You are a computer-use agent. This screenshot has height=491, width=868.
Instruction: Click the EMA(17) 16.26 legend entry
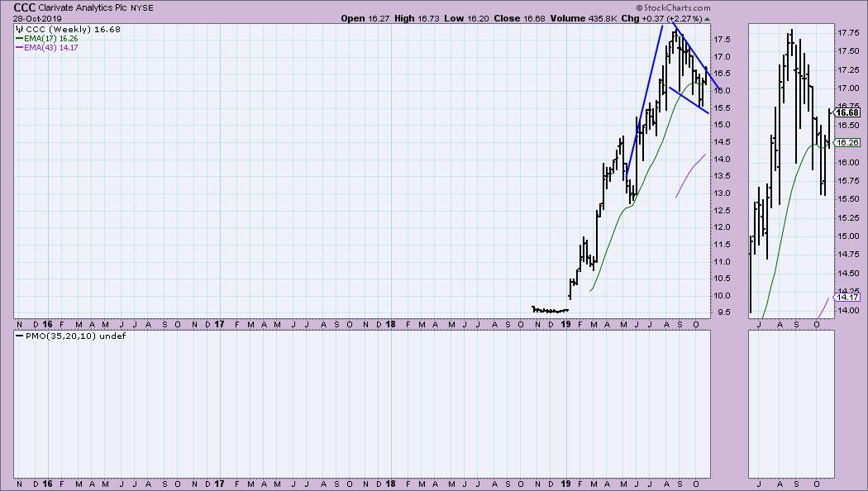(x=51, y=40)
